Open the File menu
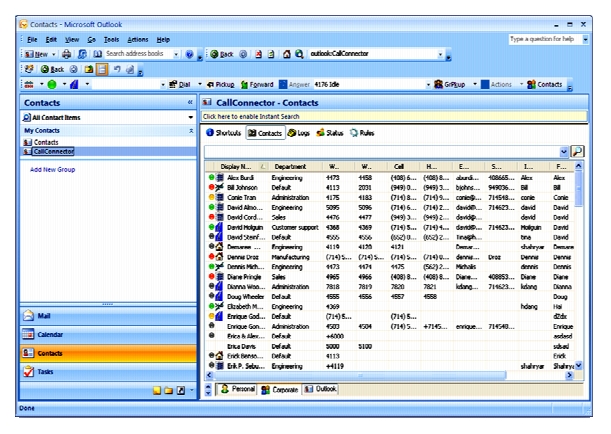 tap(32, 39)
